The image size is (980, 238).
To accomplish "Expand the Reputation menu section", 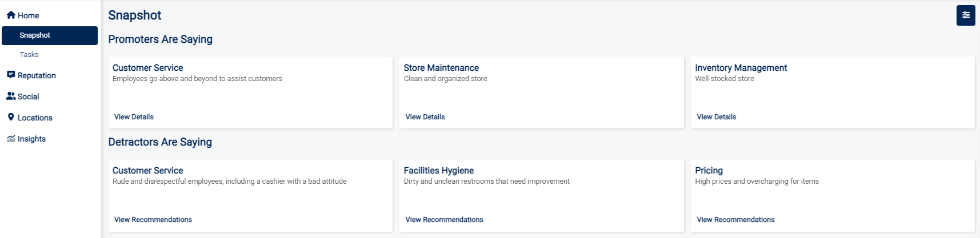I will tap(37, 75).
